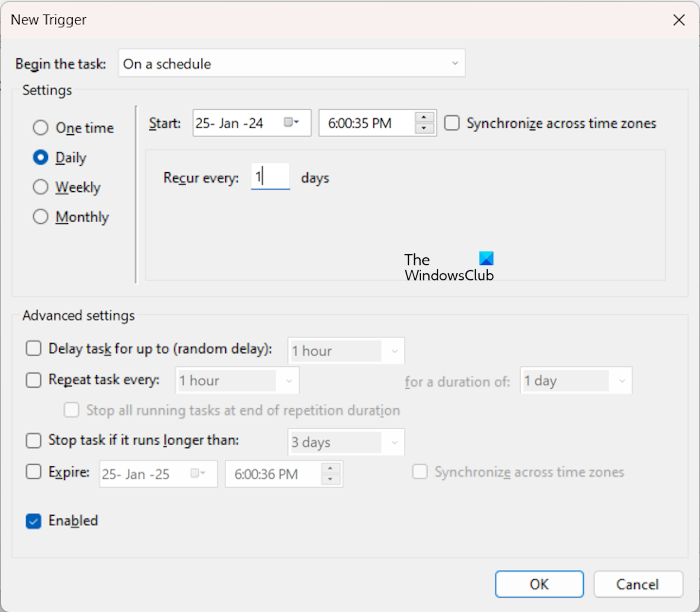Select the One time radio option
Image resolution: width=700 pixels, height=612 pixels.
click(x=41, y=128)
